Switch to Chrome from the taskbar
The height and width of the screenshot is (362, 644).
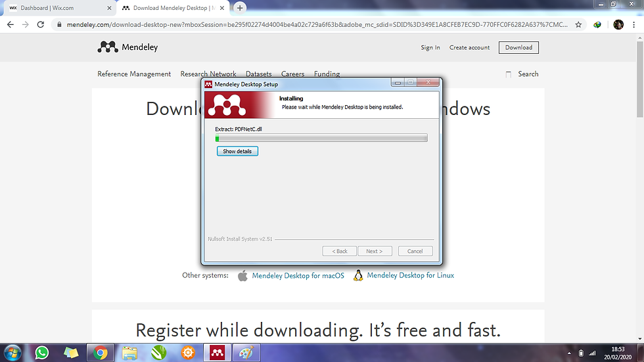coord(100,353)
